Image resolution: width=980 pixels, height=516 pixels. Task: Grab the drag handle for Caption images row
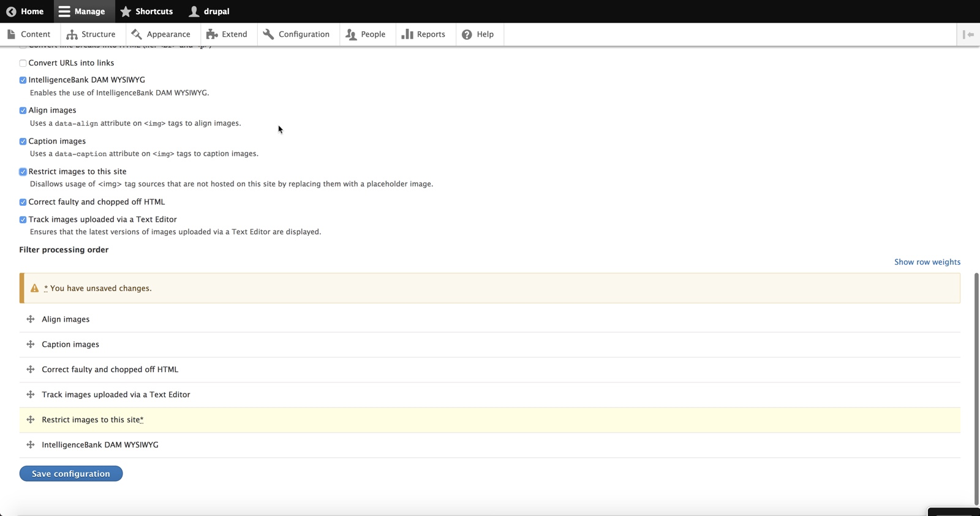[x=31, y=344]
